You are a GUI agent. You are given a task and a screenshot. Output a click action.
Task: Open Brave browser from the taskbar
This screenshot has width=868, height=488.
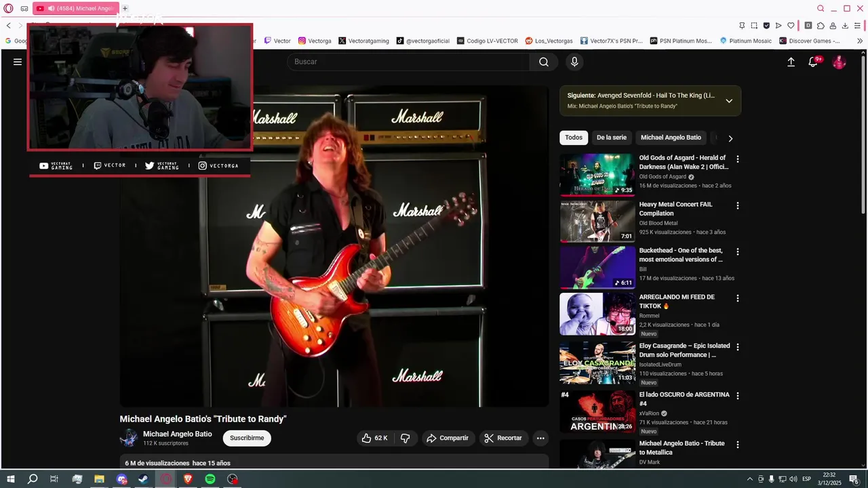pyautogui.click(x=188, y=479)
